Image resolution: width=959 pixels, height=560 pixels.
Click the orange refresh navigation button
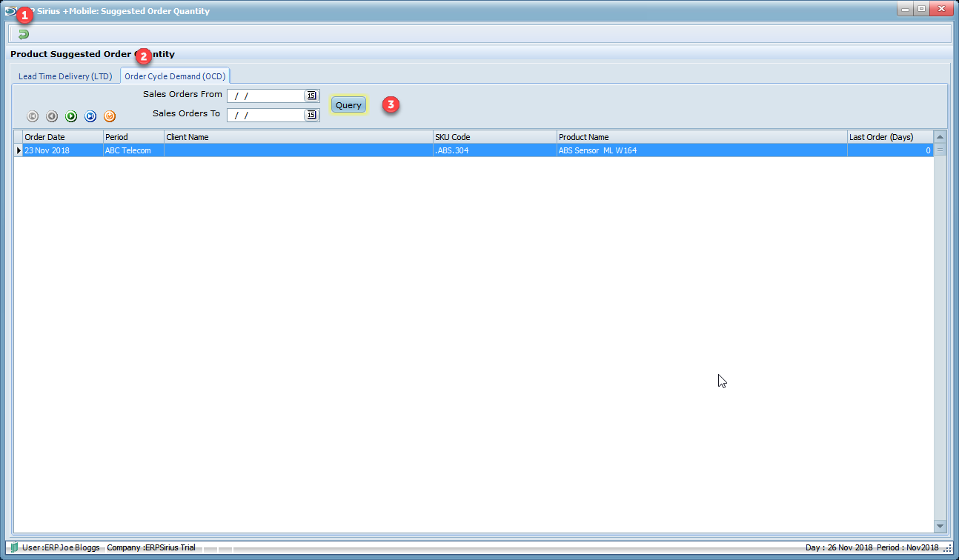pyautogui.click(x=110, y=116)
